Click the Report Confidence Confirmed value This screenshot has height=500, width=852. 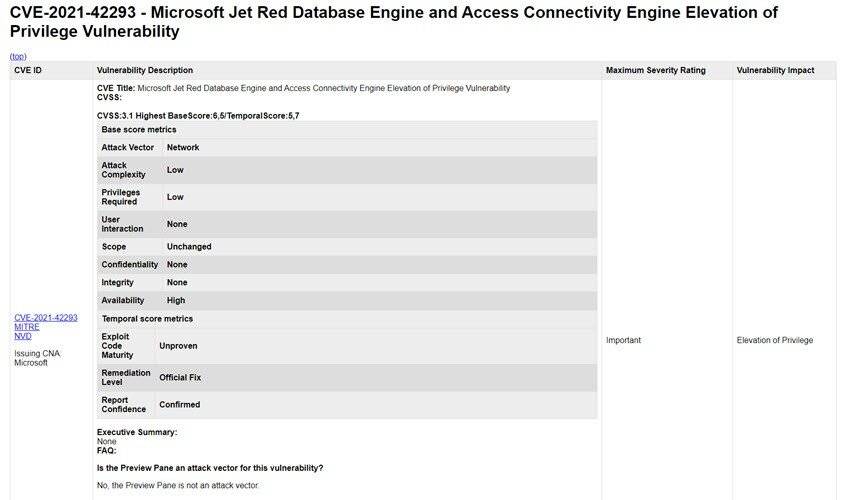point(179,405)
